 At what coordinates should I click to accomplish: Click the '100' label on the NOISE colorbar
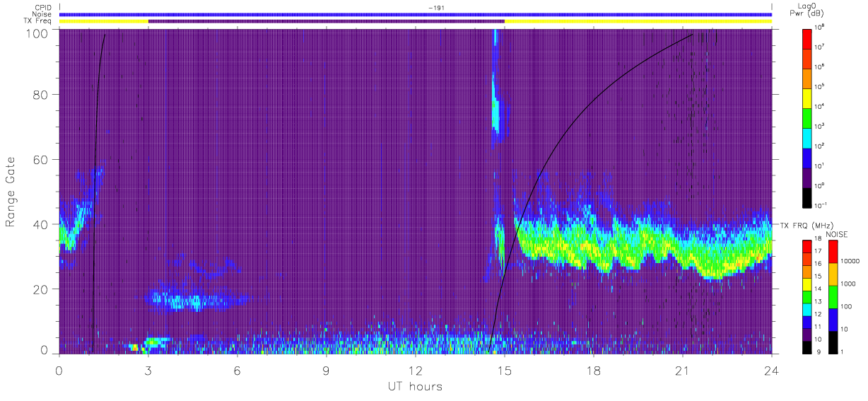[x=848, y=306]
